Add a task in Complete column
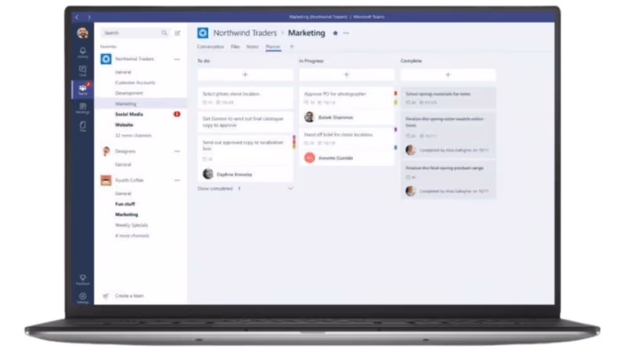Viewport: 644px width, 362px height. pos(448,75)
